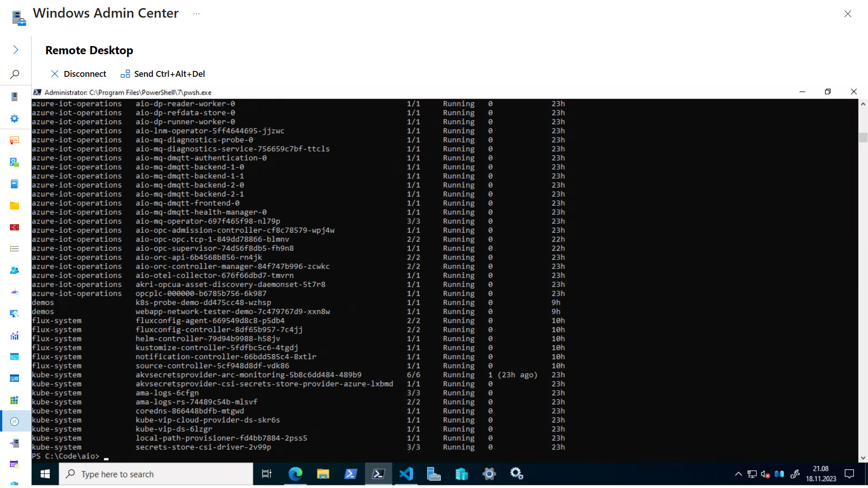868x488 pixels.
Task: Open the Scheduled tasks calendar icon
Action: (x=14, y=465)
